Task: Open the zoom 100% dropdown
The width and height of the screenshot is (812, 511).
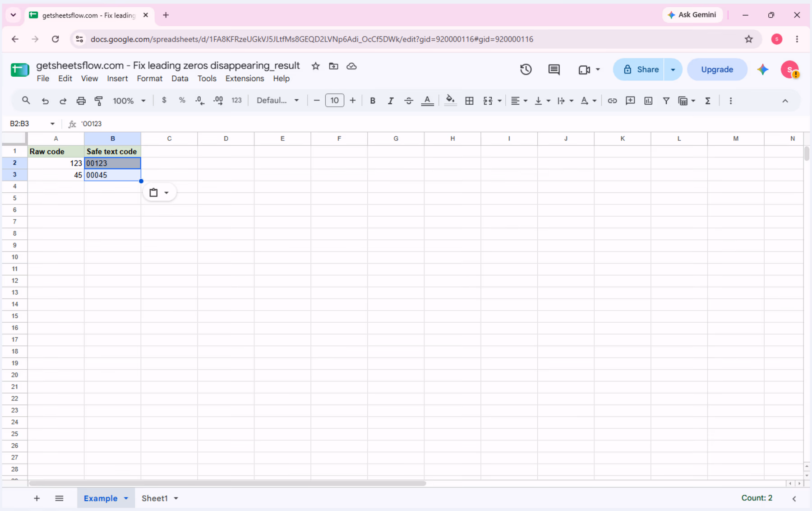Action: tap(129, 101)
